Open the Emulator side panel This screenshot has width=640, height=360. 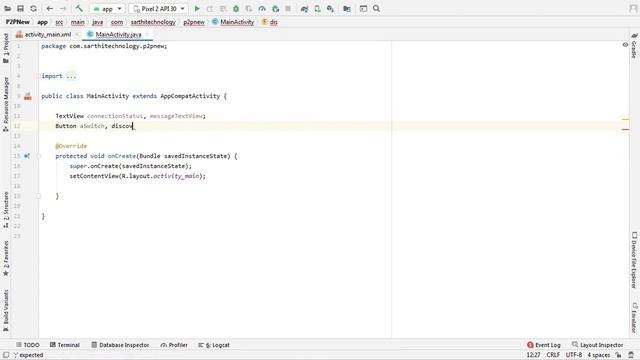click(x=634, y=318)
